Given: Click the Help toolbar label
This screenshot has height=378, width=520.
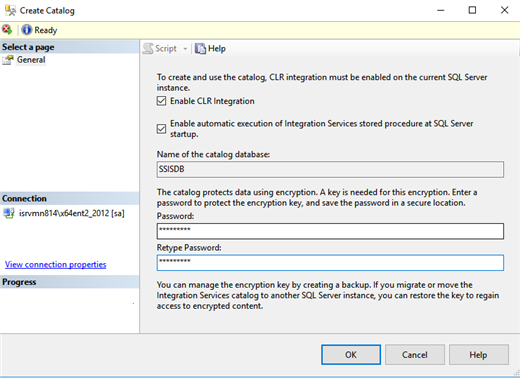Looking at the screenshot, I should coord(217,49).
